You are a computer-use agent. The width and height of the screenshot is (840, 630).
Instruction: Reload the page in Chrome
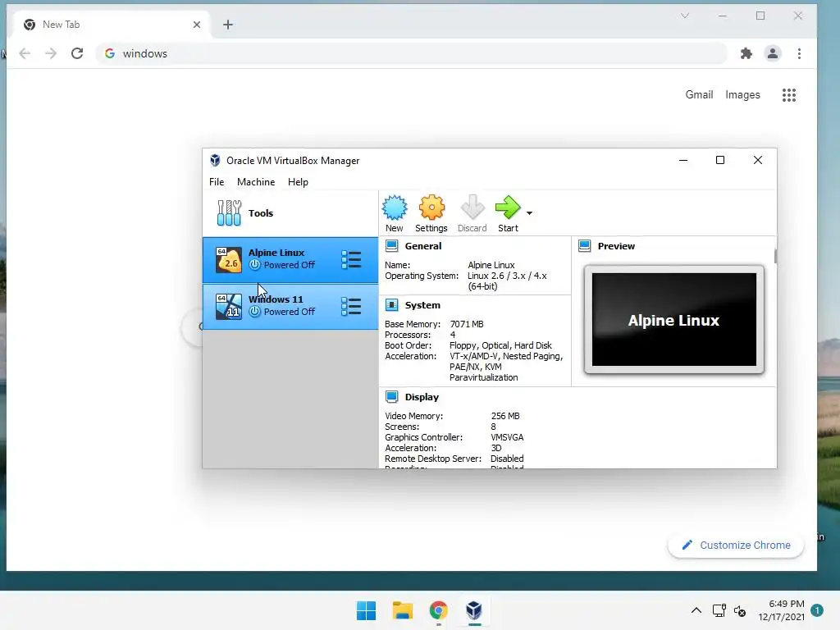(77, 53)
